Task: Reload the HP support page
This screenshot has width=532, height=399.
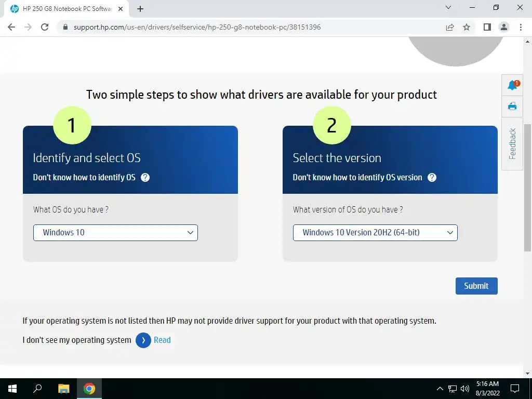Action: coord(45,27)
